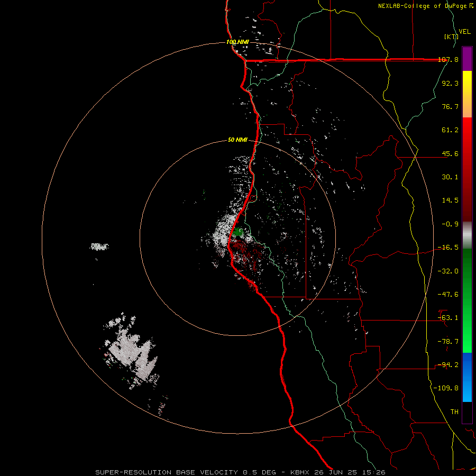
Task: Select the -78.7 legend value
Action: click(448, 342)
